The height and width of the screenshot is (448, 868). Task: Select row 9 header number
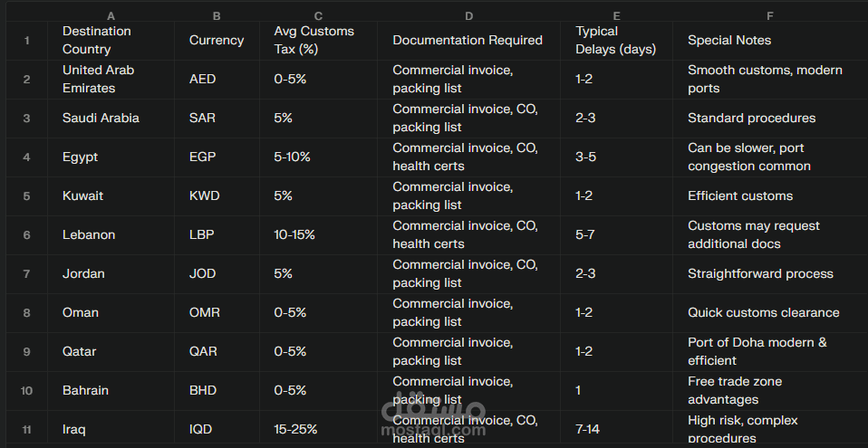click(27, 352)
